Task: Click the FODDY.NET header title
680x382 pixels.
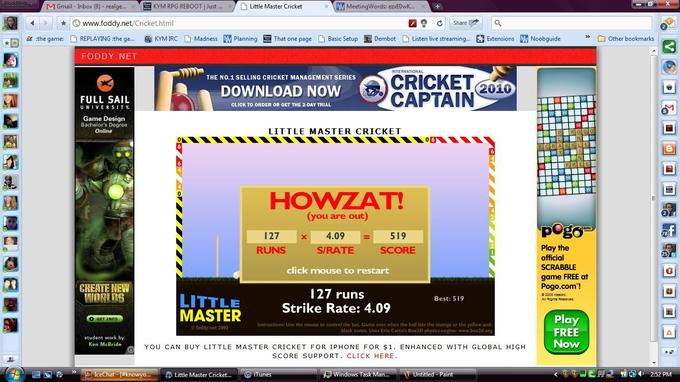Action: pos(109,56)
